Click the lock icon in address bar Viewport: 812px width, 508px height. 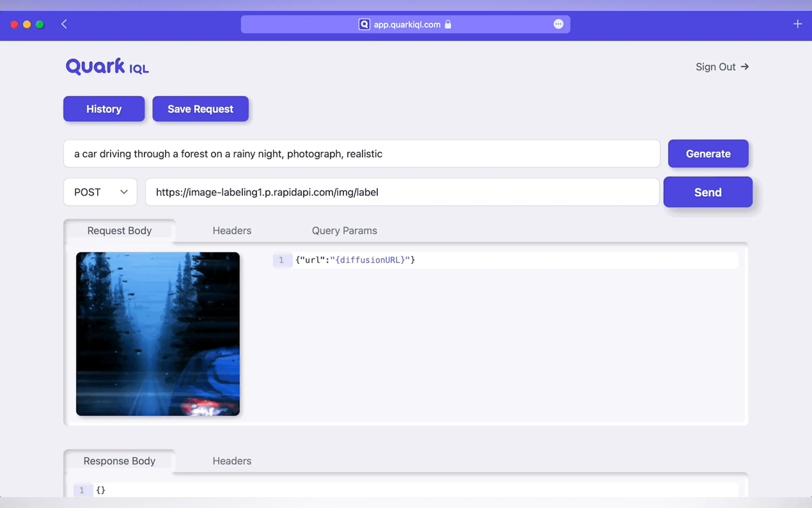point(448,24)
